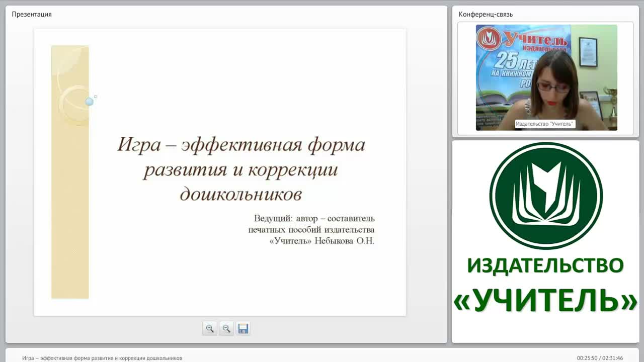
Task: Click the elapsed time 00:25:50 / 02:31:46
Action: pos(600,358)
